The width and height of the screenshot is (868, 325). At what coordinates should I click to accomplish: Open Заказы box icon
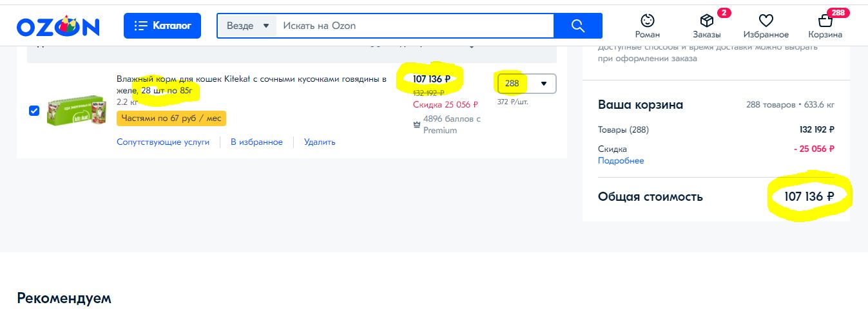click(707, 21)
